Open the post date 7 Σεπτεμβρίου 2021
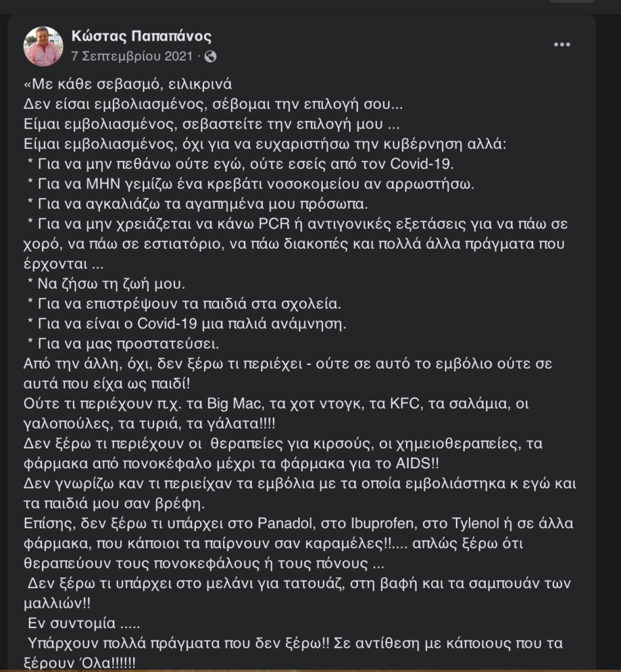Image resolution: width=621 pixels, height=672 pixels. (132, 56)
